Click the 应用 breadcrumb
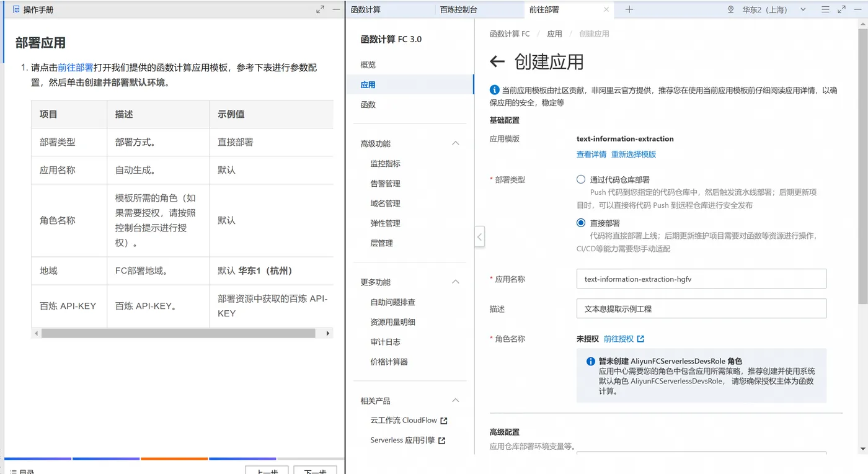Viewport: 868px width, 474px height. tap(554, 34)
